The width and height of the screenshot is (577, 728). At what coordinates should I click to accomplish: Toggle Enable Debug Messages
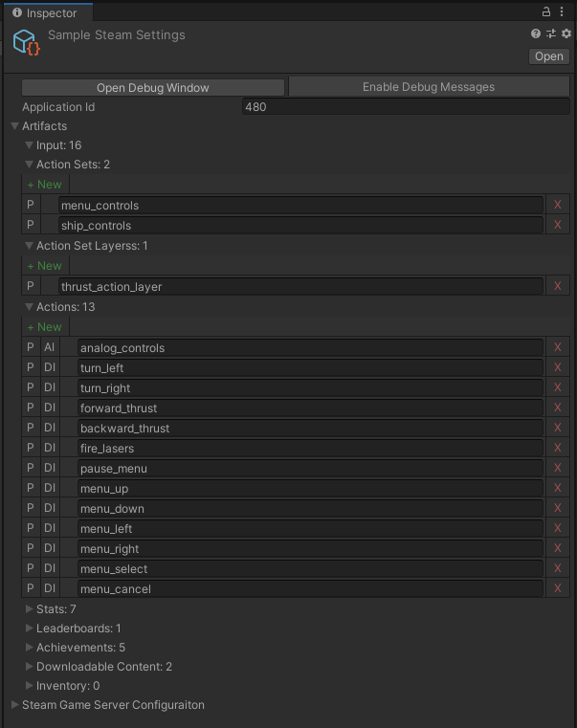click(x=429, y=87)
